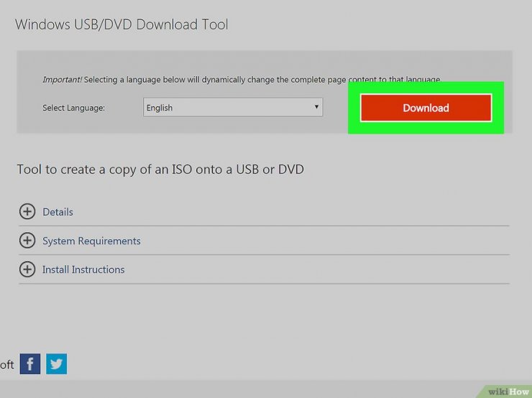Expand Install Instructions plus icon
Screen dimensions: 532x398
pos(27,269)
